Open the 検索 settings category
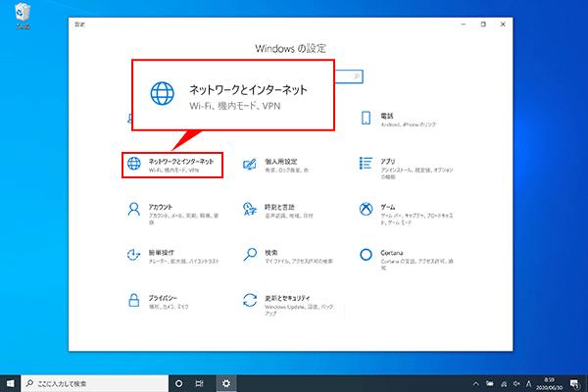Screen dimensions: 588x392 point(284,256)
